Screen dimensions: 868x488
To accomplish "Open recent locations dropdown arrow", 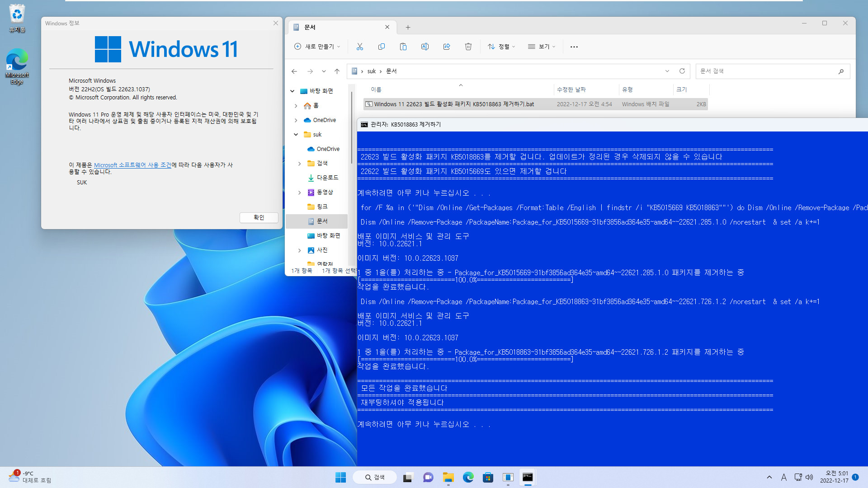I will tap(324, 71).
